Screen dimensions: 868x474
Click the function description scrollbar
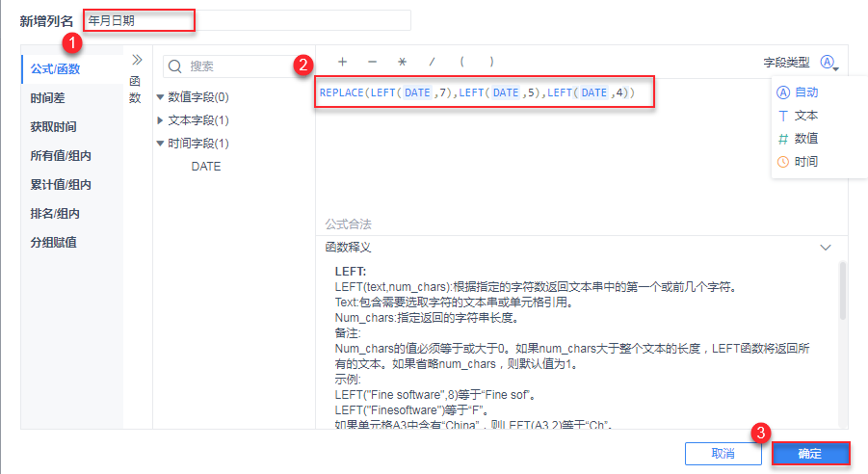click(843, 291)
